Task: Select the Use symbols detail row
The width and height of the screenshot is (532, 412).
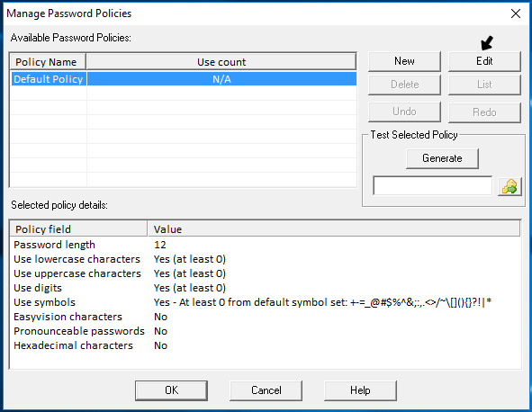Action: coord(266,302)
